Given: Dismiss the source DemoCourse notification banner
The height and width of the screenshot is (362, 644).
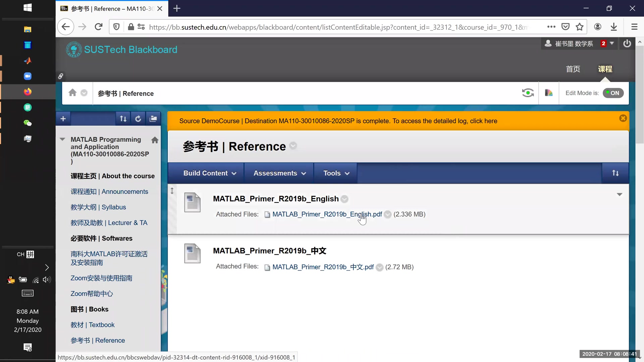Looking at the screenshot, I should (x=623, y=118).
